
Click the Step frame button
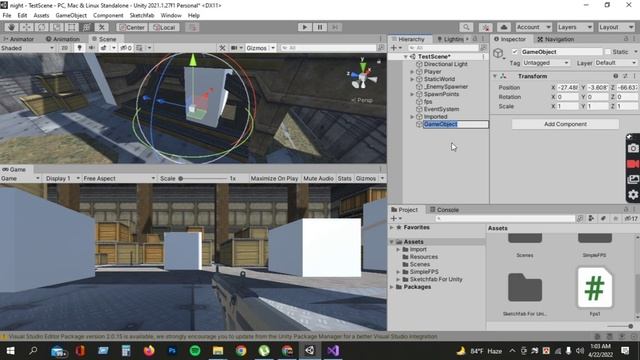[x=335, y=27]
